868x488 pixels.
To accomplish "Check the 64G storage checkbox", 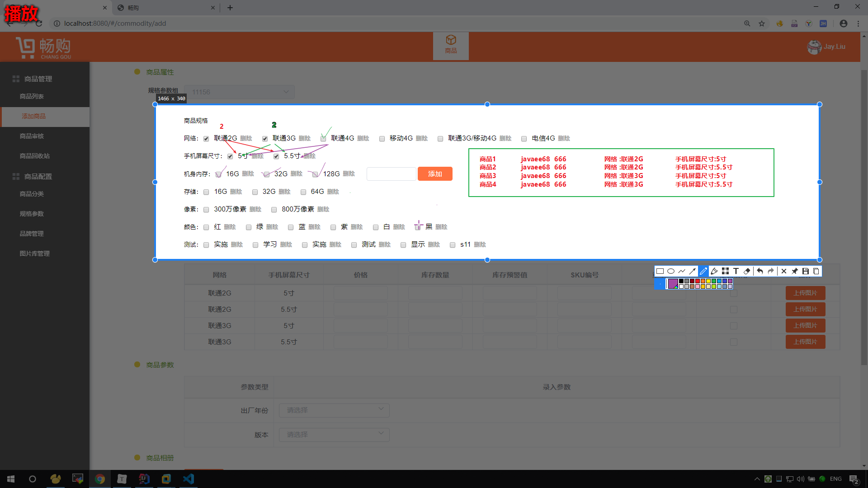I will 303,192.
